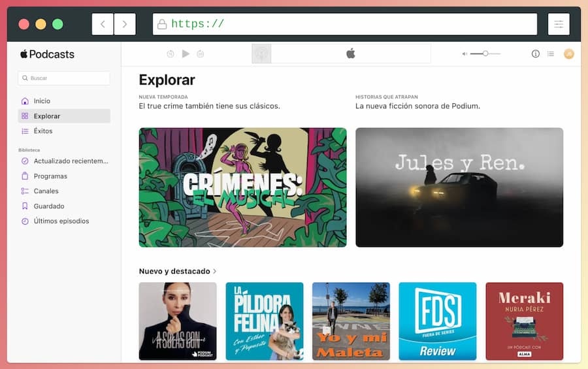Adjust the volume slider knob
The image size is (588, 369).
[x=485, y=54]
